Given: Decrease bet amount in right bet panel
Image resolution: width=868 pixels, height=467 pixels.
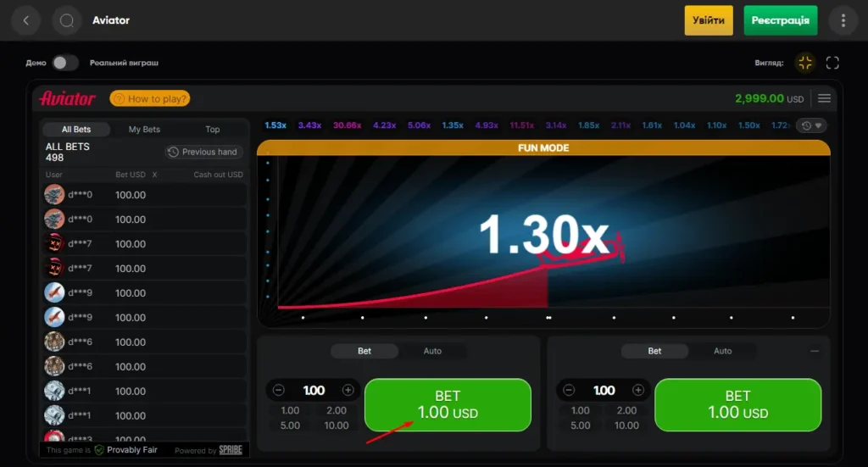Looking at the screenshot, I should [x=569, y=390].
